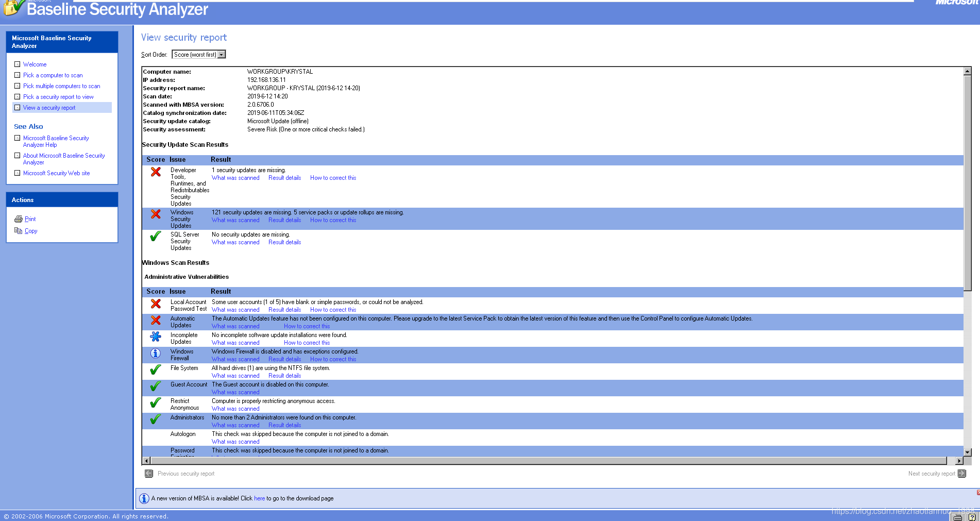Click the green check for Guest Account
This screenshot has height=521, width=980.
156,386
